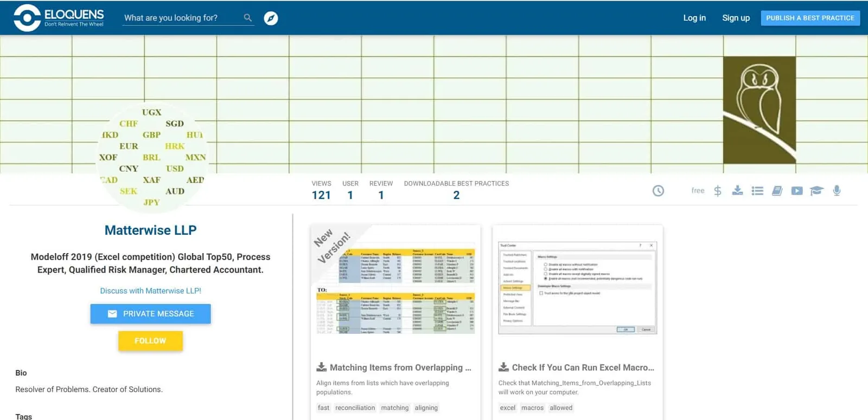Viewport: 868px width, 420px height.
Task: Open the Matching Items from Overlapping title
Action: [x=400, y=367]
